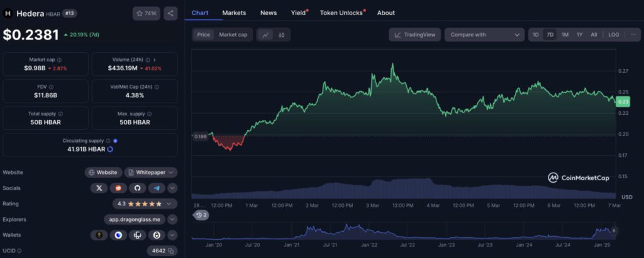Toggle LOG scale on chart
Image resolution: width=644 pixels, height=258 pixels.
(x=614, y=35)
